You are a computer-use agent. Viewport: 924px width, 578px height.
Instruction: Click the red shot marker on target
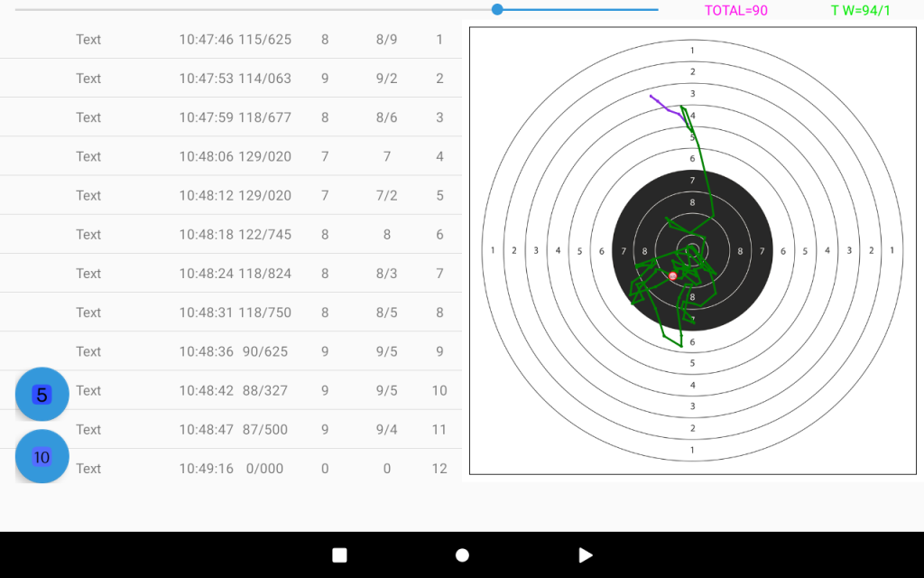(672, 276)
